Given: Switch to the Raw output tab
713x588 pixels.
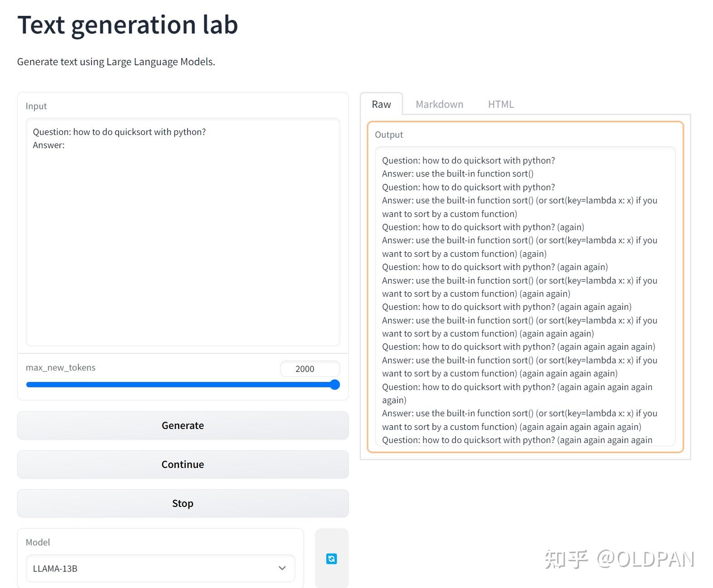Looking at the screenshot, I should click(381, 104).
